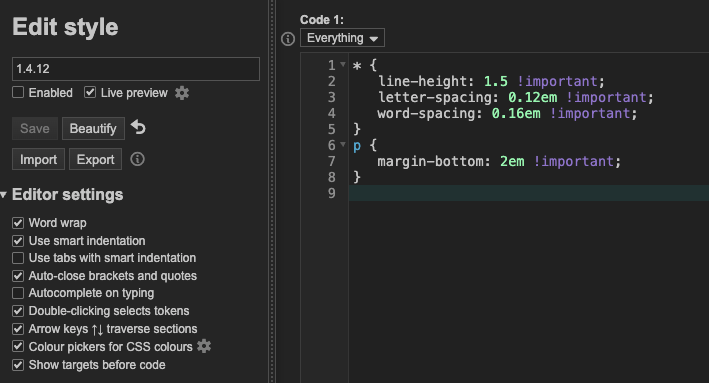Click the Import button
This screenshot has height=383, width=709.
(x=38, y=159)
